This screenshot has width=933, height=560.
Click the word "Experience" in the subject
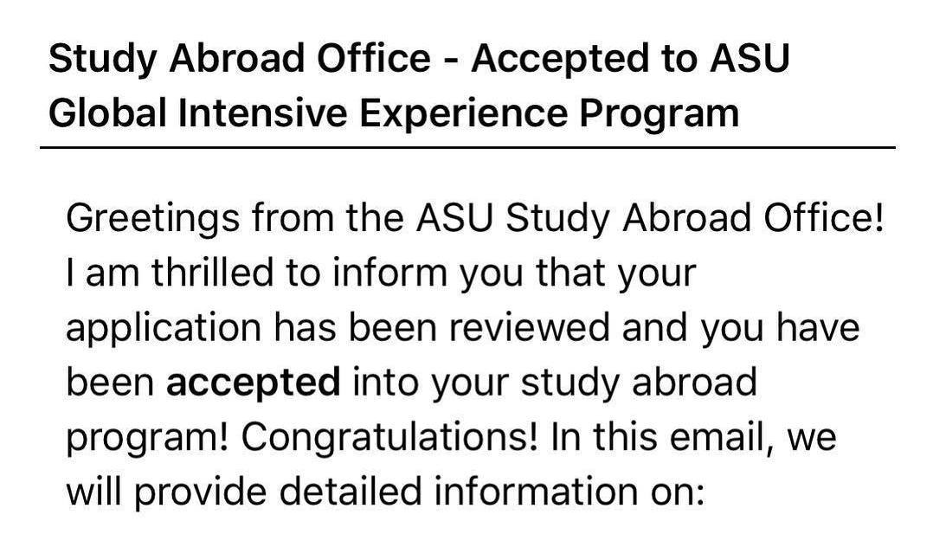click(x=462, y=113)
